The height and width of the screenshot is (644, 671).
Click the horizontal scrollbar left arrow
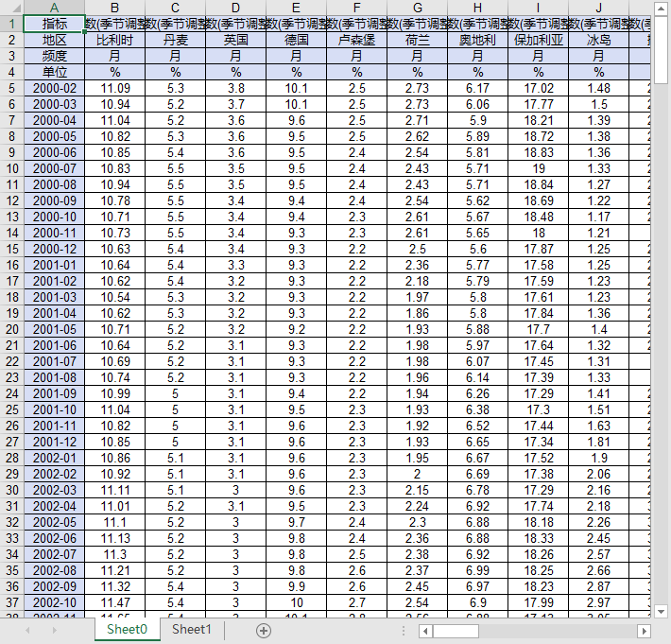(x=425, y=631)
